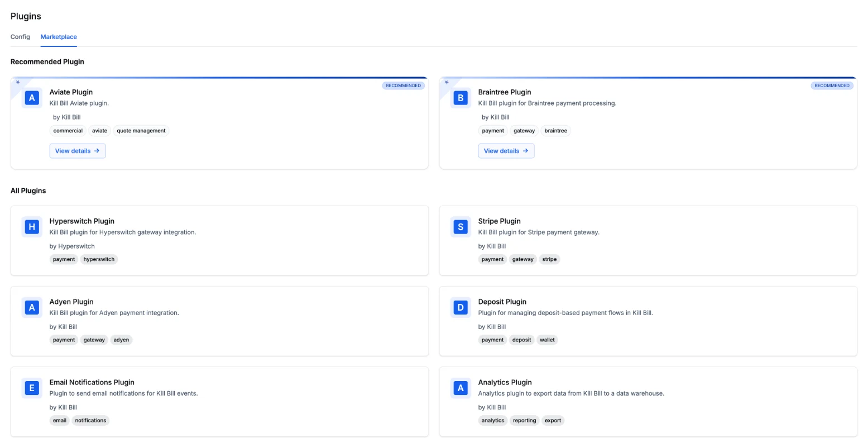Viewport: 868px width, 438px height.
Task: Click the 'notifications' tag chip
Action: click(90, 420)
